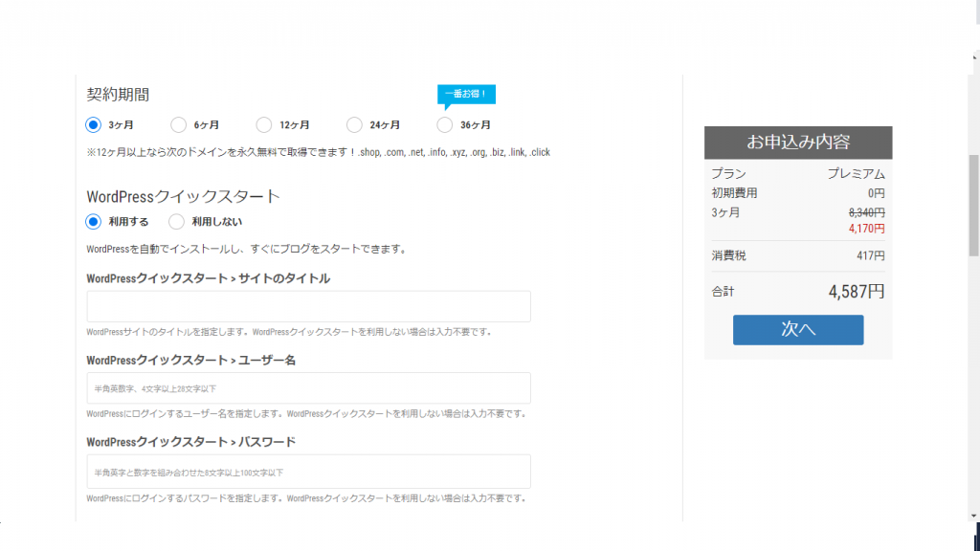Click the 次へ button
This screenshot has height=551, width=980.
[x=798, y=329]
